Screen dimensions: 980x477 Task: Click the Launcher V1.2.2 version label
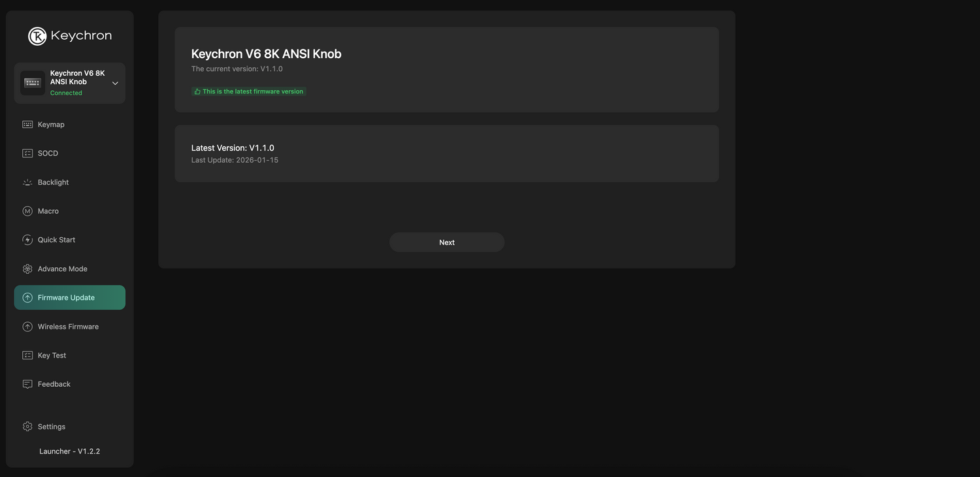(x=69, y=452)
